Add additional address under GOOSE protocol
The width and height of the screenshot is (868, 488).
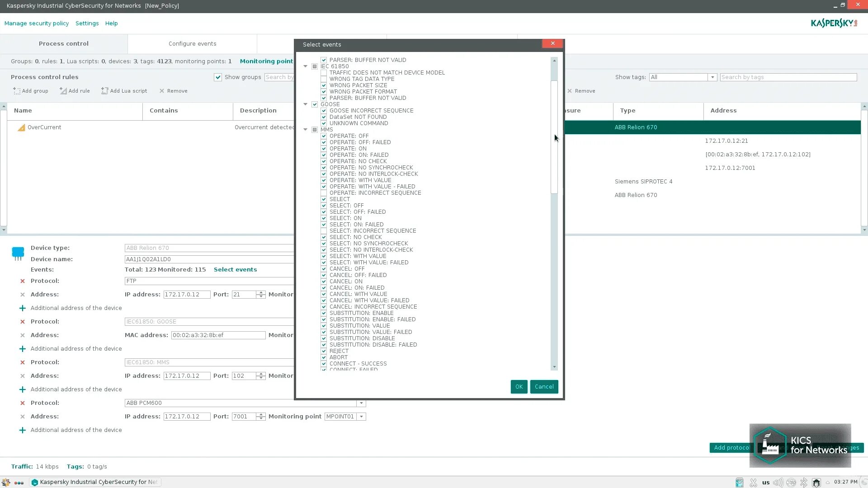coord(22,349)
